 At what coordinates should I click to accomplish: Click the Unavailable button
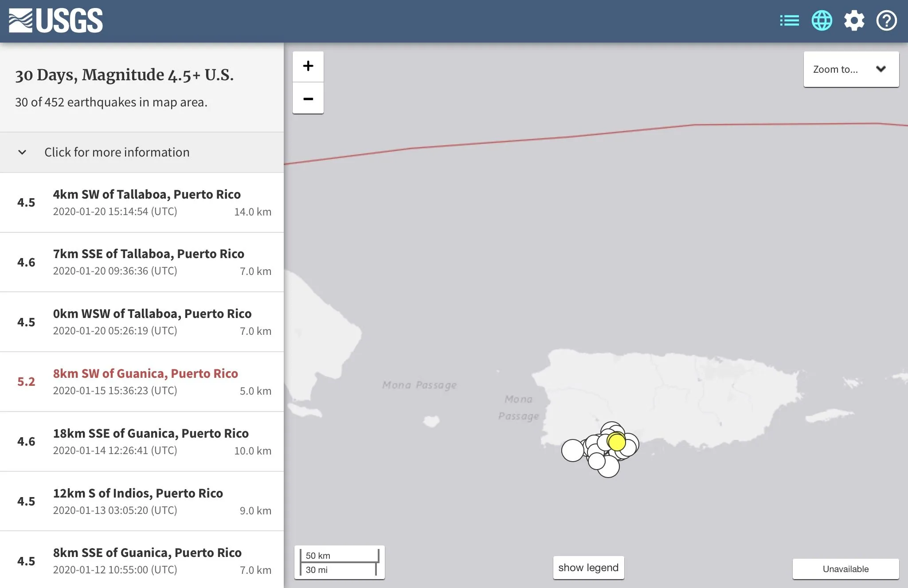pyautogui.click(x=845, y=569)
